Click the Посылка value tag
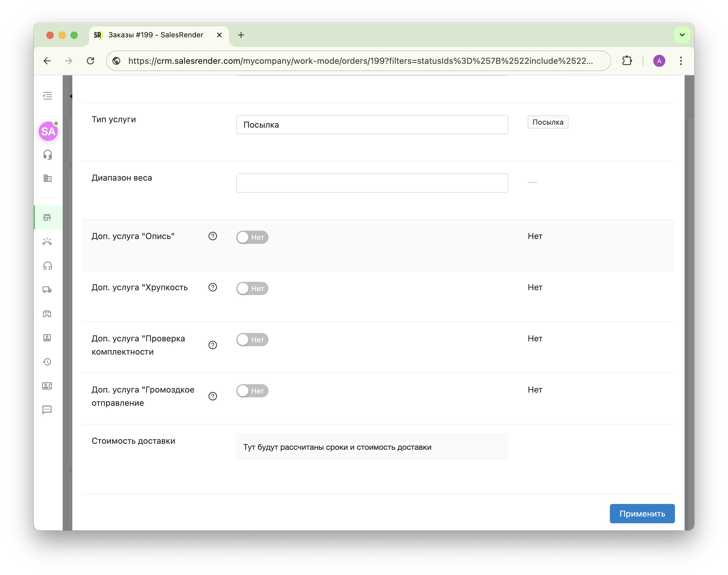 coord(548,122)
